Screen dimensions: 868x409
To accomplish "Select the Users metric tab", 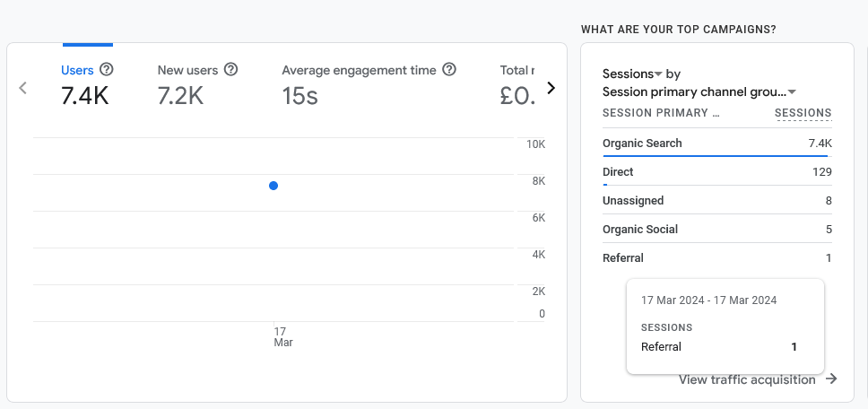I will (x=87, y=85).
